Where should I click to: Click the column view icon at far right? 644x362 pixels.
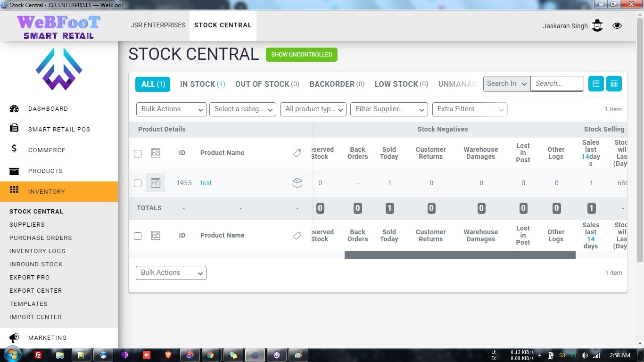click(x=614, y=84)
